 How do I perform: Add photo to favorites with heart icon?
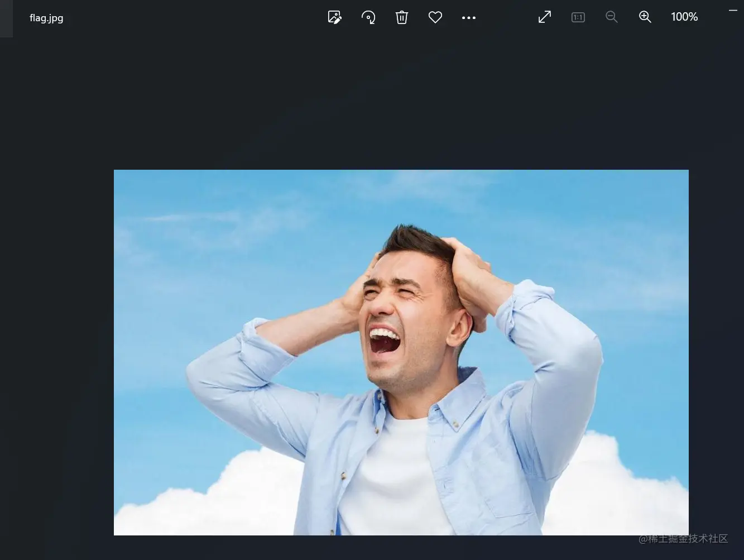pos(435,17)
